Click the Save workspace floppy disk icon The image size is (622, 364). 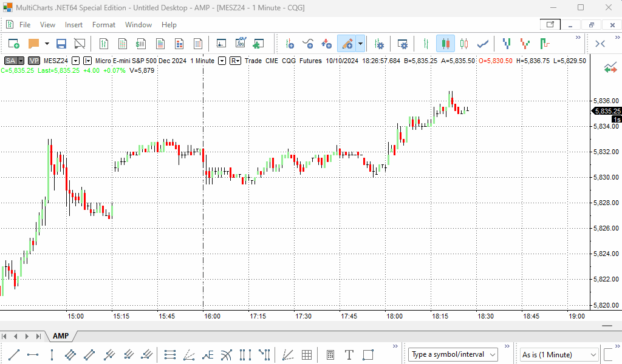coord(61,44)
